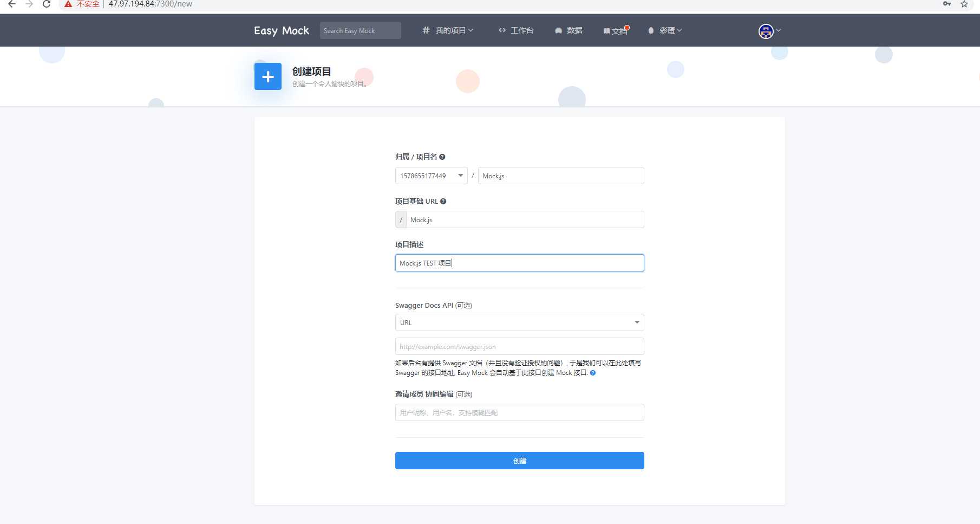
Task: Open the 归属 owner dropdown 1578655177449
Action: (432, 176)
